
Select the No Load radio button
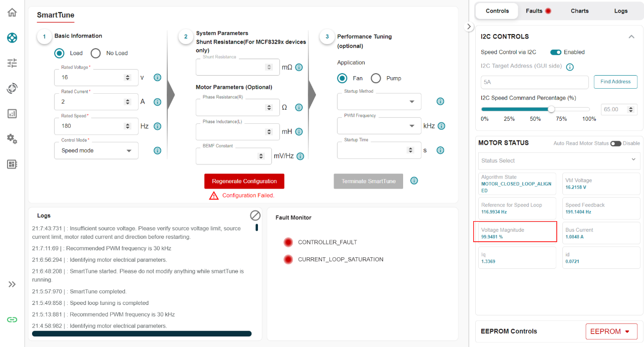click(96, 53)
